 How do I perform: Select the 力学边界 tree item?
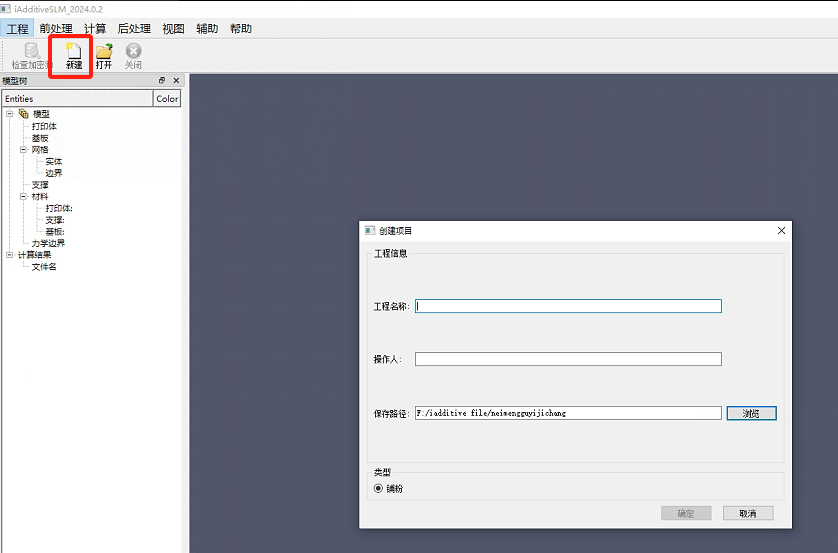(x=48, y=243)
